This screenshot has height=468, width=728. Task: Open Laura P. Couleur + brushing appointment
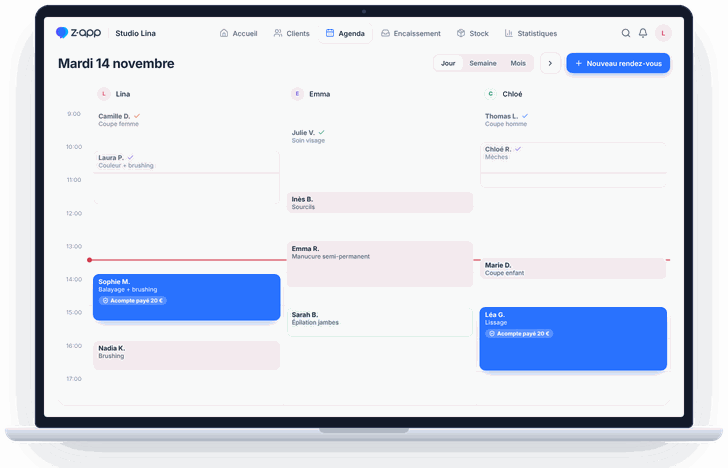(x=186, y=177)
